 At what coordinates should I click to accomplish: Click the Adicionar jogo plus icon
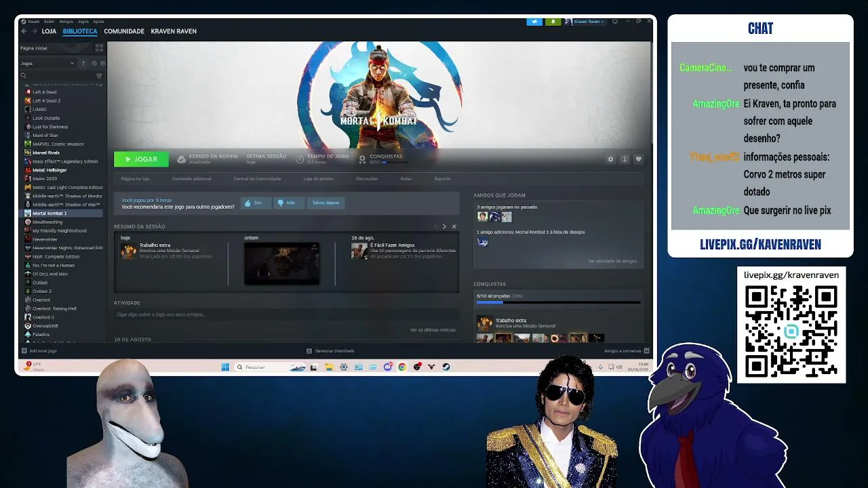pyautogui.click(x=24, y=351)
